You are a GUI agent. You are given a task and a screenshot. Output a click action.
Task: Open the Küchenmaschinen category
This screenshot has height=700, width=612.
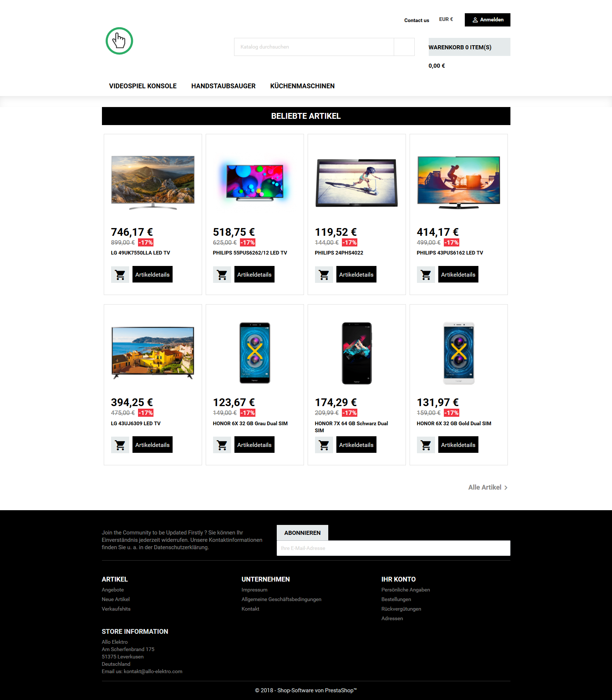(303, 86)
